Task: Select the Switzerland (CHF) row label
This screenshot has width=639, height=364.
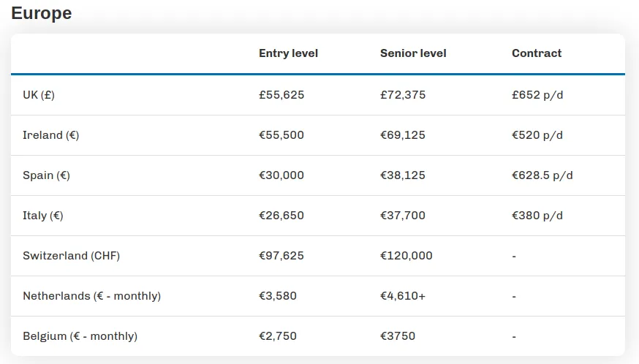Action: pyautogui.click(x=71, y=256)
